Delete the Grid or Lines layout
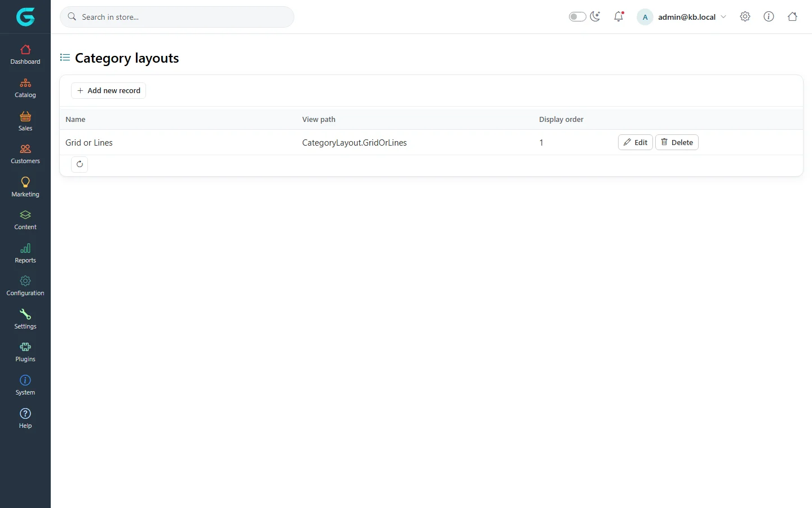Screen dimensions: 812x508 coord(677,142)
